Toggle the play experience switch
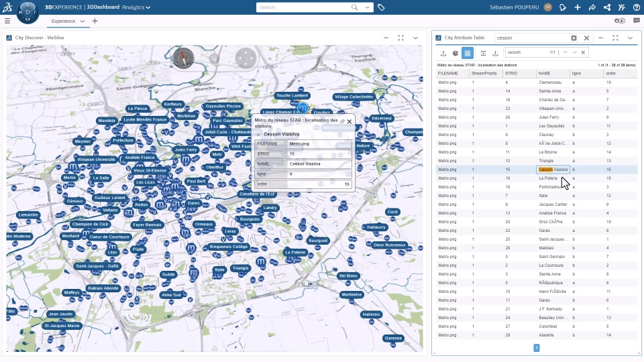This screenshot has height=362, width=644. 619,21
